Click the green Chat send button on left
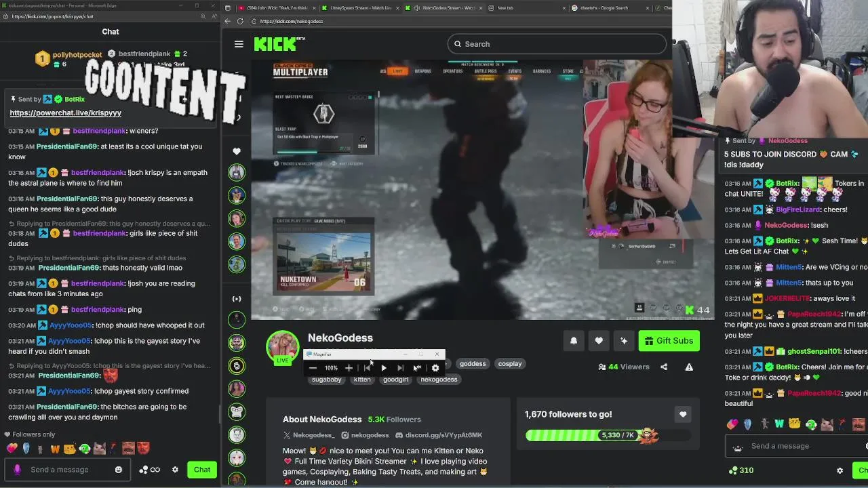Viewport: 868px width, 488px height. [202, 470]
